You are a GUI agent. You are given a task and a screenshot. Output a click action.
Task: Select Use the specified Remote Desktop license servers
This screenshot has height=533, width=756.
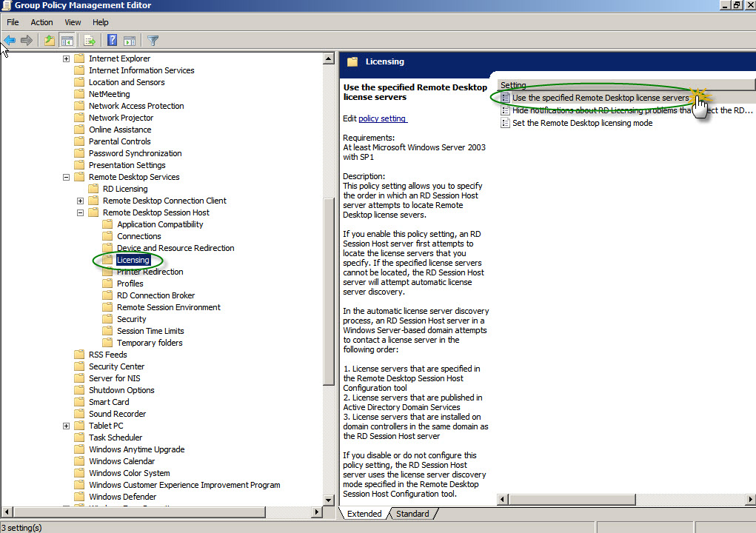(601, 98)
